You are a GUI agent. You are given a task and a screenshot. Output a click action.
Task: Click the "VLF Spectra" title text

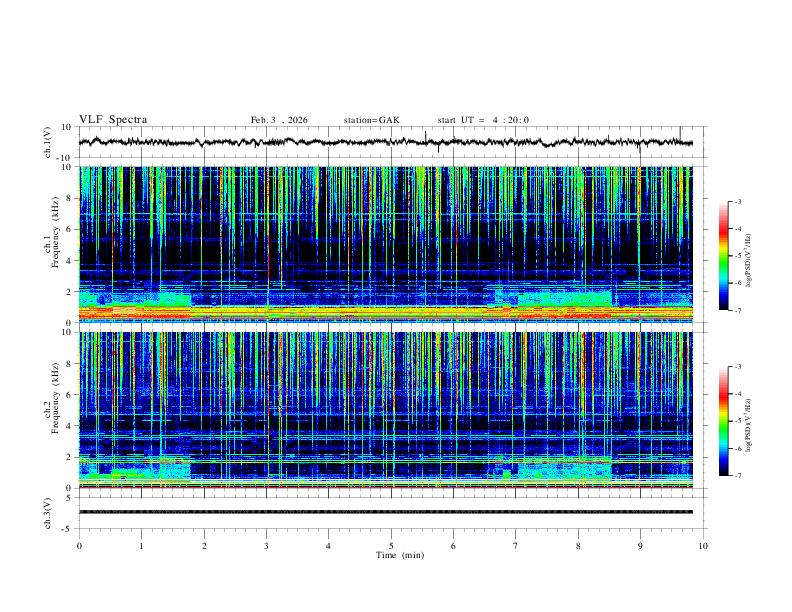point(113,120)
